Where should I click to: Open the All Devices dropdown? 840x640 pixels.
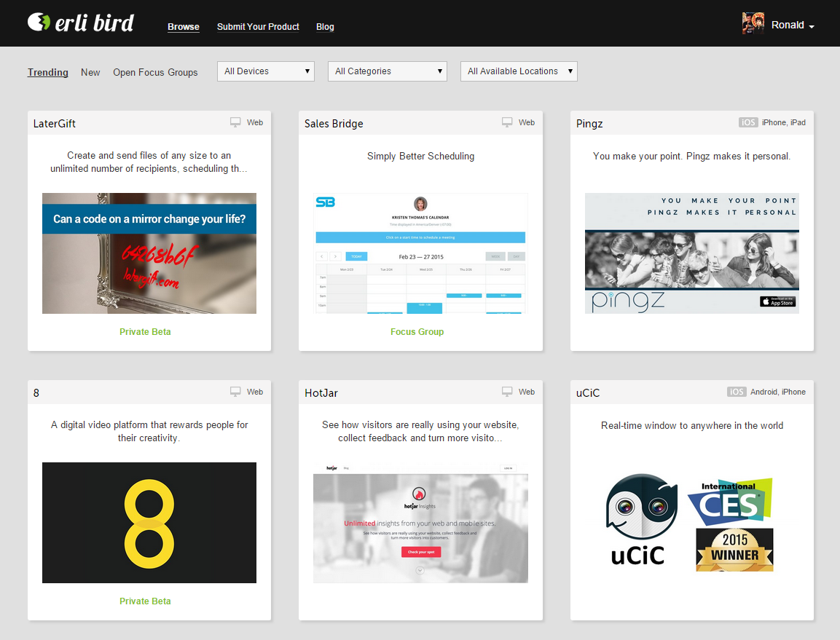265,71
